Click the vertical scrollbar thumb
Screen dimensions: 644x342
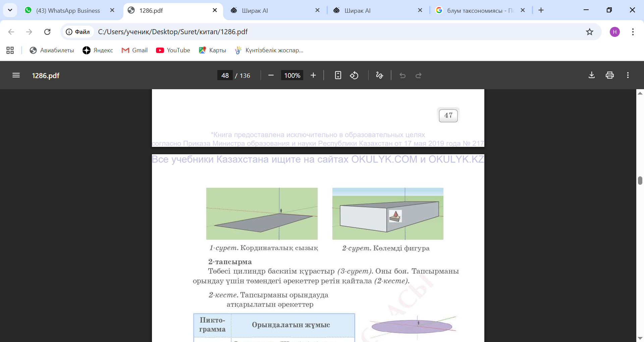[x=640, y=180]
